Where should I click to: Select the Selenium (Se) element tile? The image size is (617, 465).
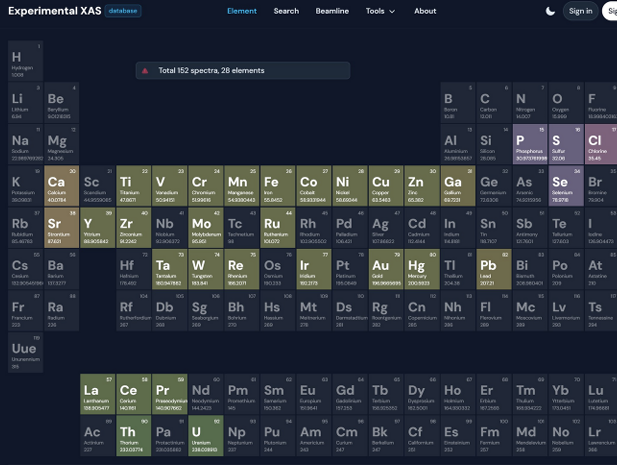pos(565,186)
